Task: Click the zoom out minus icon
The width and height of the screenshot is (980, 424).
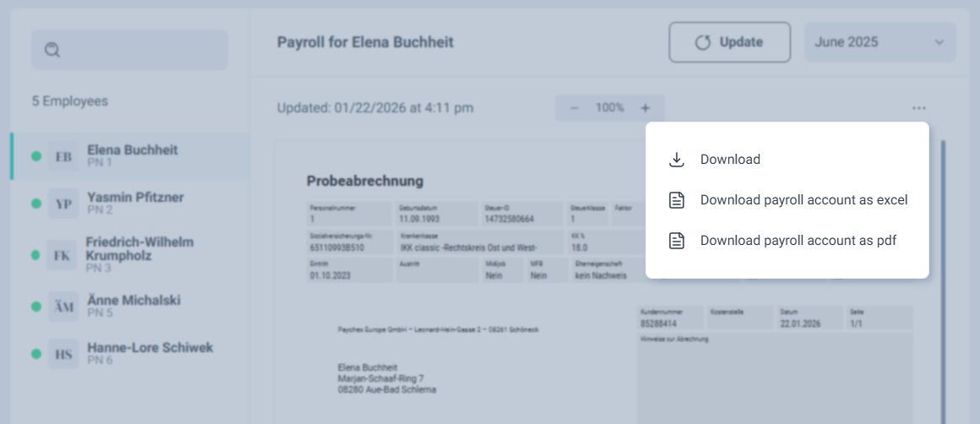Action: coord(574,108)
